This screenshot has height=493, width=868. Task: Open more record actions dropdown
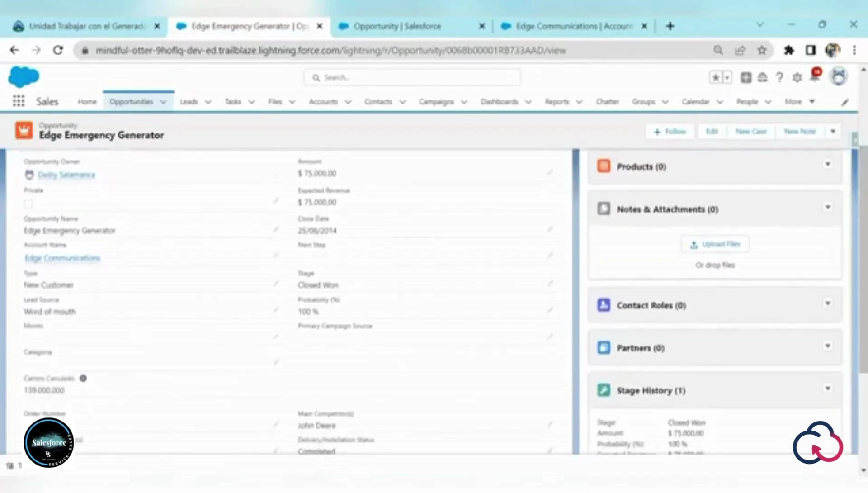coord(833,131)
